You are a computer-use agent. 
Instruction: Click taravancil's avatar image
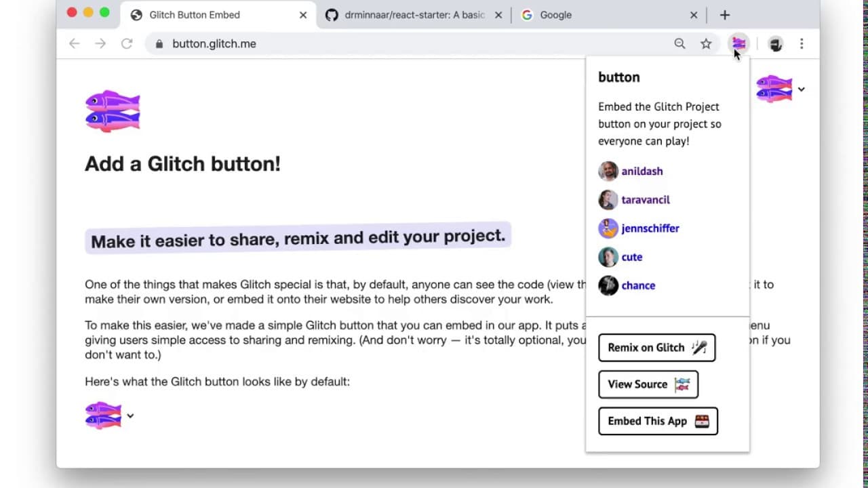[608, 199]
